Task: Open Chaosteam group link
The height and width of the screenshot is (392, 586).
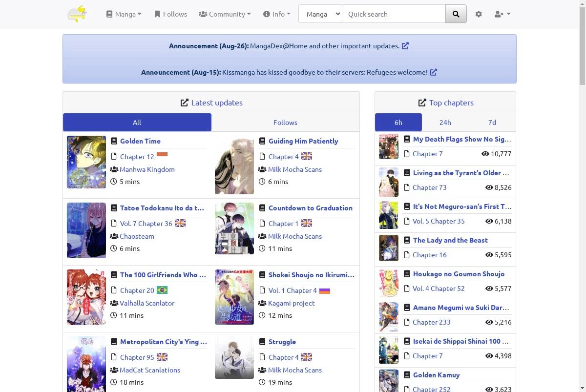Action: [137, 236]
